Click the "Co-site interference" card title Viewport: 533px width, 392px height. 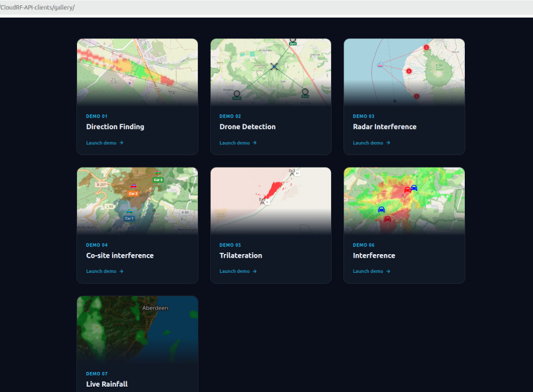(x=120, y=255)
